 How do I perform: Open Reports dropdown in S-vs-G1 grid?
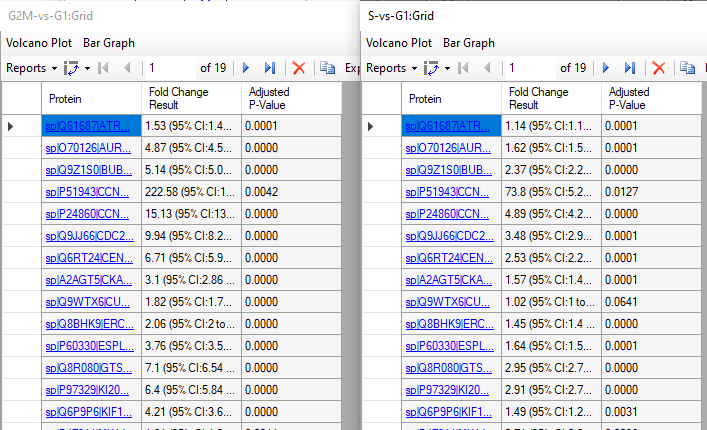[391, 68]
